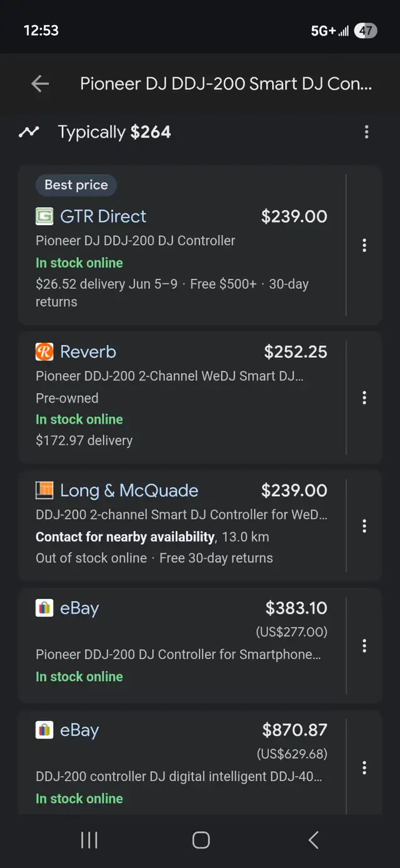Tap the GTR Direct store logo

tap(44, 216)
